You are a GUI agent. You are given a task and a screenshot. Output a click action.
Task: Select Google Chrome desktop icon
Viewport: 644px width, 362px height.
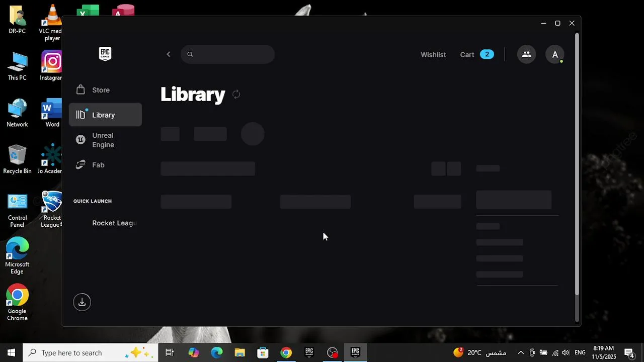coord(17,303)
